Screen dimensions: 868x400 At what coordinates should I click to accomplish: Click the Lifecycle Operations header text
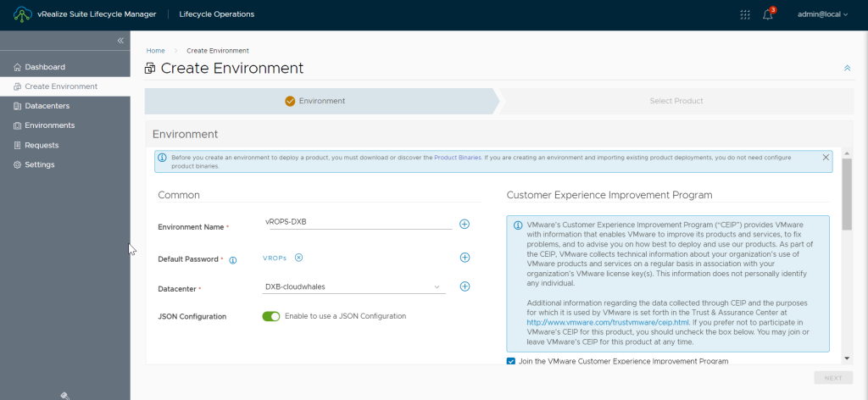(x=216, y=14)
